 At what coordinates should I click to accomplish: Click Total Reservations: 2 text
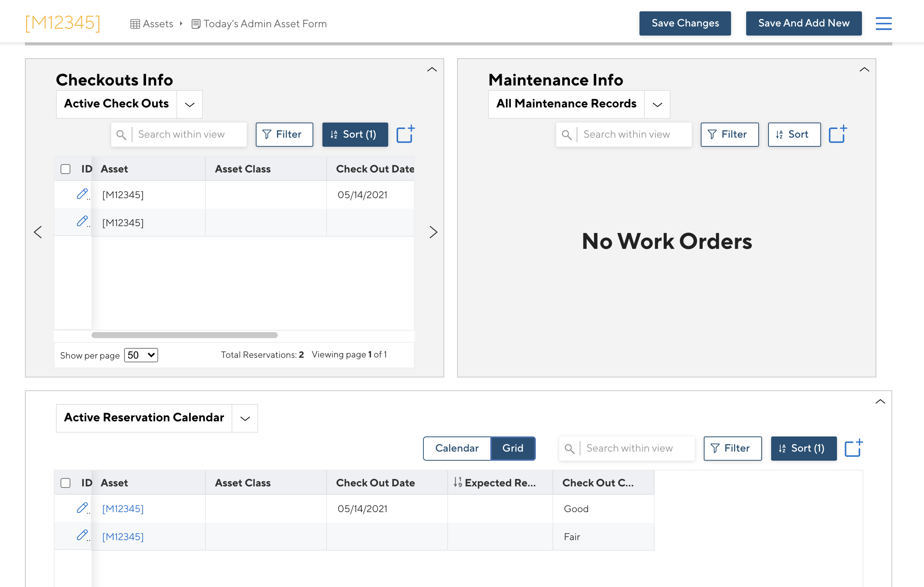pos(262,354)
